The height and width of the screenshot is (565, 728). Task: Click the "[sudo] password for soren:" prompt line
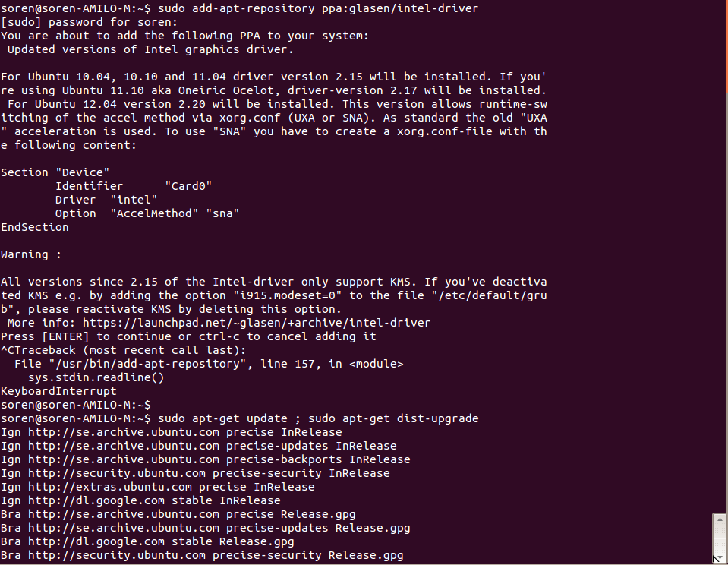(x=89, y=22)
